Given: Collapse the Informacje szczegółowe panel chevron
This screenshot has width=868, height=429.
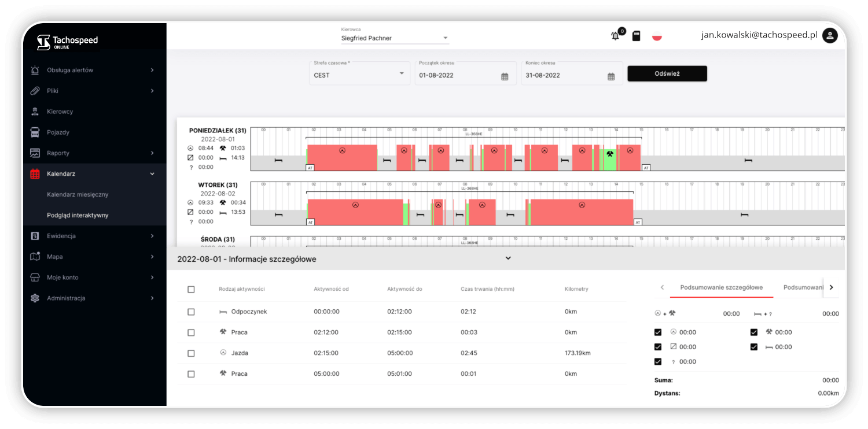Looking at the screenshot, I should [508, 258].
